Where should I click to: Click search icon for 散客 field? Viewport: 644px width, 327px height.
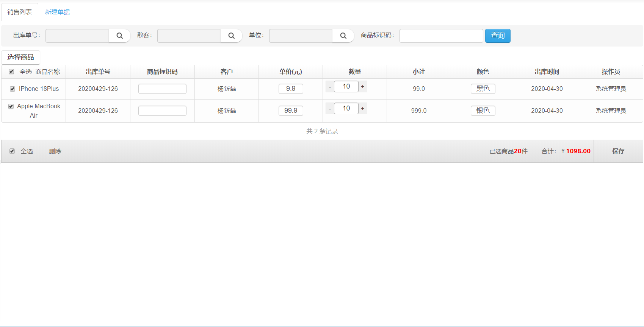point(231,36)
